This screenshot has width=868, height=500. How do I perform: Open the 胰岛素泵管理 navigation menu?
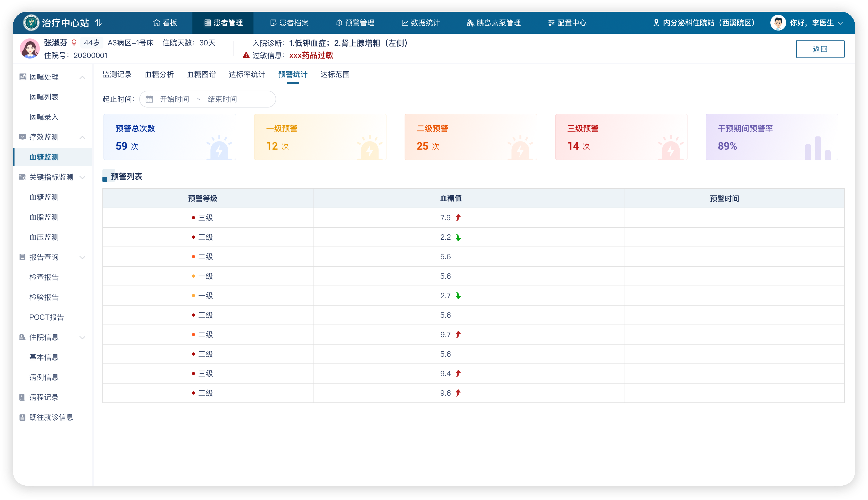[494, 23]
